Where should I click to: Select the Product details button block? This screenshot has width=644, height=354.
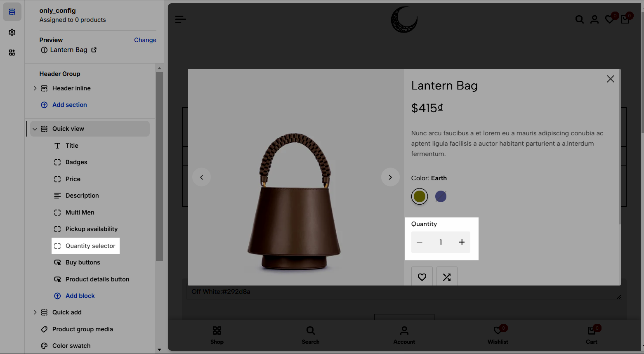click(97, 279)
